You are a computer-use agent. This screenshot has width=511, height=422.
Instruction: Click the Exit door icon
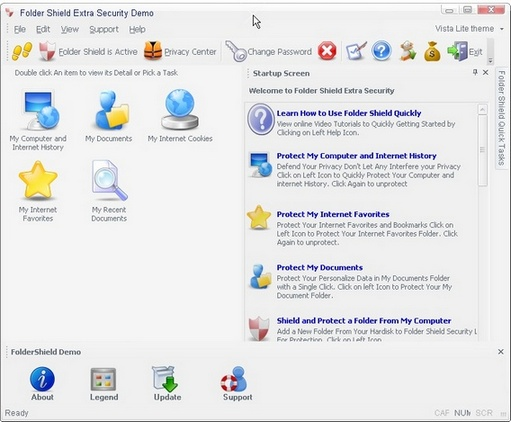click(x=457, y=51)
